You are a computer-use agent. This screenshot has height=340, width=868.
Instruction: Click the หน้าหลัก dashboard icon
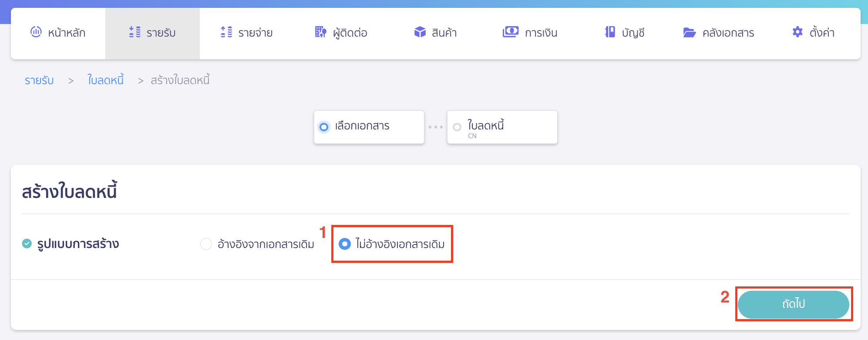tap(37, 32)
